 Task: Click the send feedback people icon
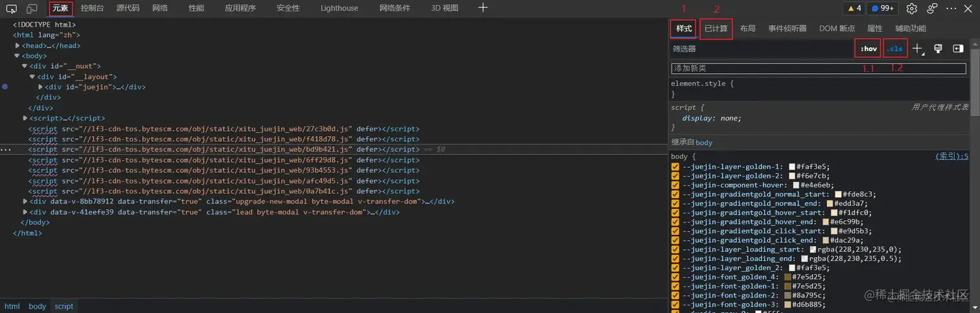[932, 8]
